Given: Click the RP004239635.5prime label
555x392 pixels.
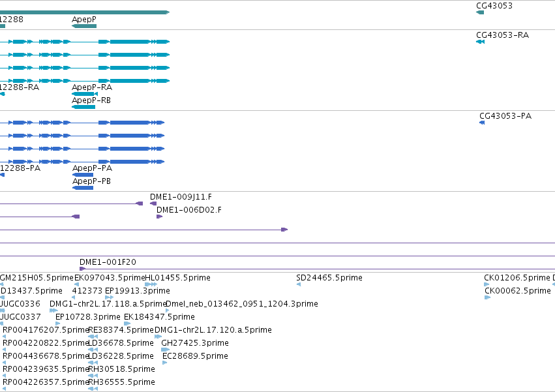Looking at the screenshot, I should coord(46,369).
